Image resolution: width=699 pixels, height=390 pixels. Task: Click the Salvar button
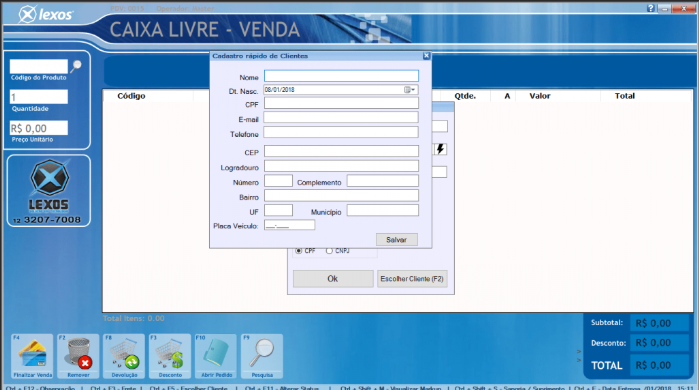click(x=396, y=240)
